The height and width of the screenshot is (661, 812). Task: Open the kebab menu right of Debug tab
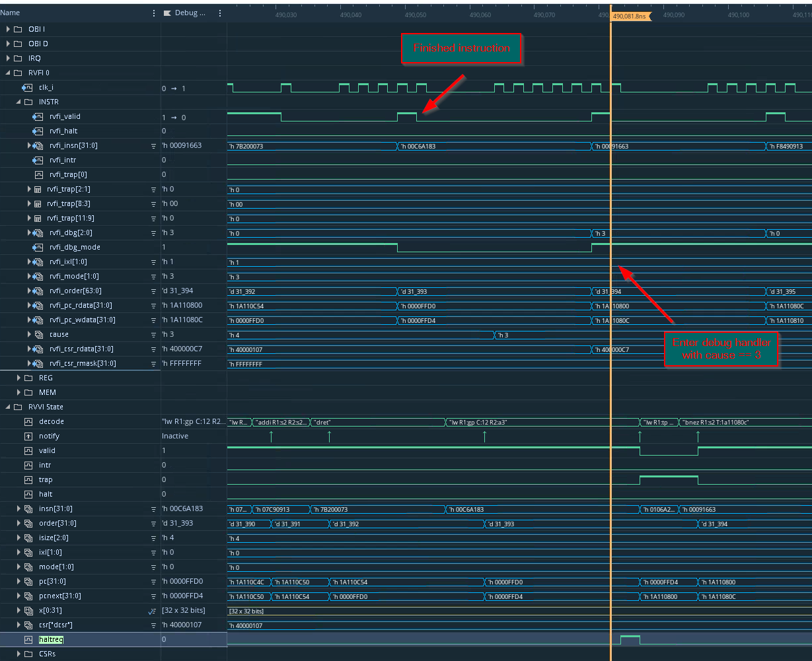coord(220,13)
